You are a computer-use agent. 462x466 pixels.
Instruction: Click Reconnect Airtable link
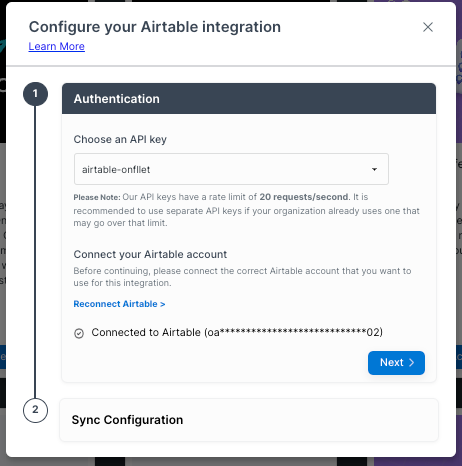point(119,304)
